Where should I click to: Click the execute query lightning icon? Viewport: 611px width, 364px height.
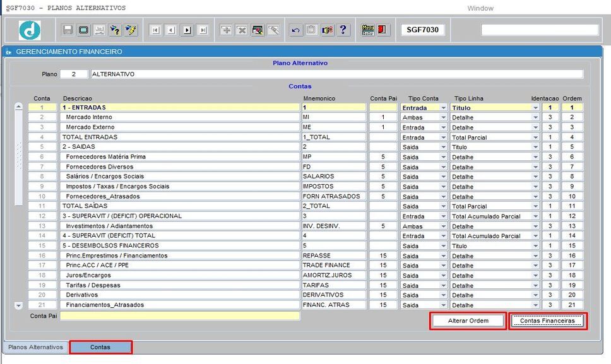pos(131,30)
